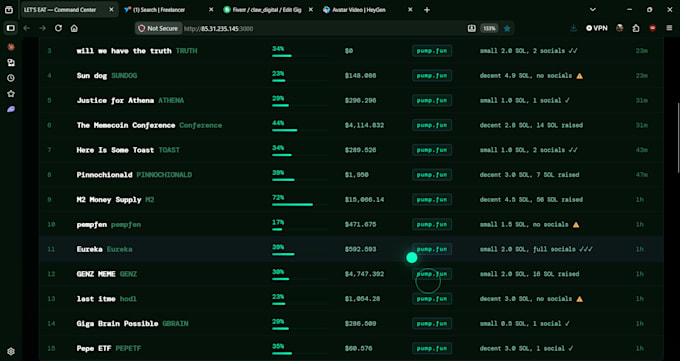Click the install/save page icon in address bar
The image size is (680, 361).
click(471, 28)
